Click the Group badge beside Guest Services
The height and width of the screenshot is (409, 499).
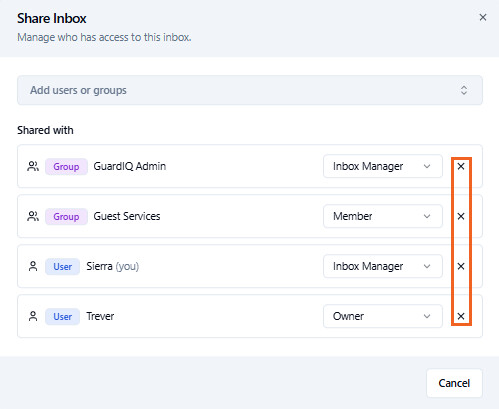[x=66, y=216]
